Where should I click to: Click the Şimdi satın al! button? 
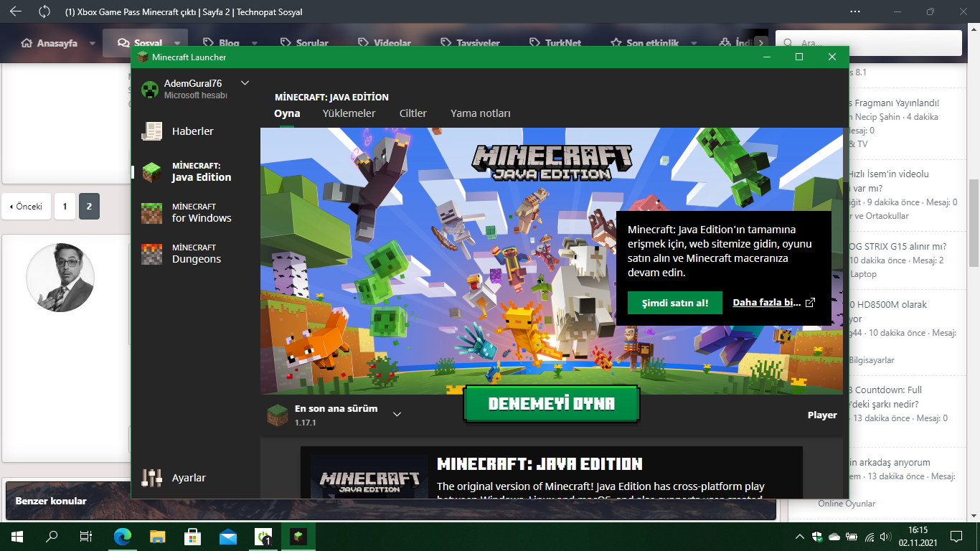(x=675, y=303)
